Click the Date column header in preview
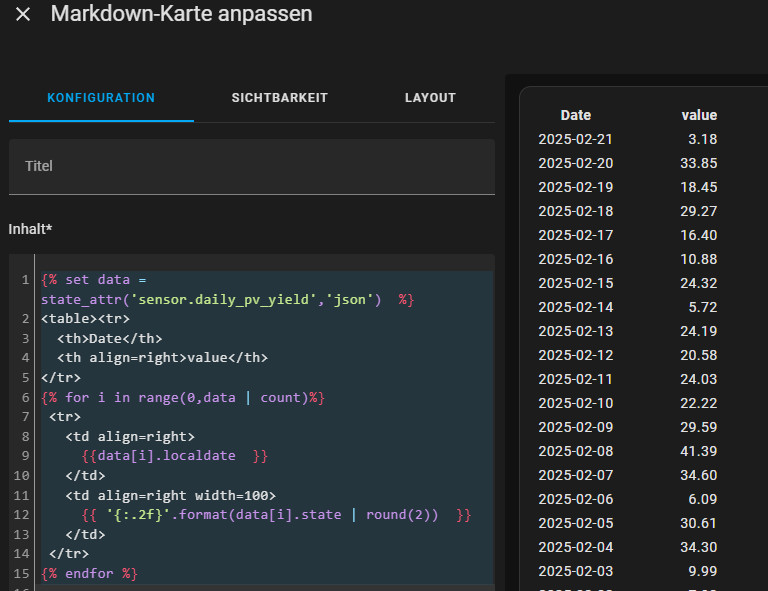Screen dimensions: 768x591 576,115
